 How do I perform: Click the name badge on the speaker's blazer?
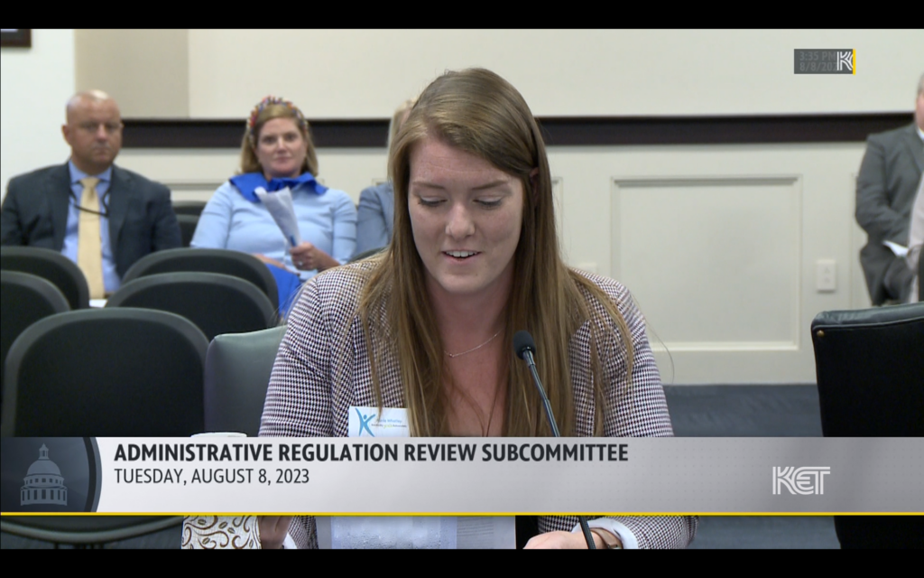click(378, 421)
